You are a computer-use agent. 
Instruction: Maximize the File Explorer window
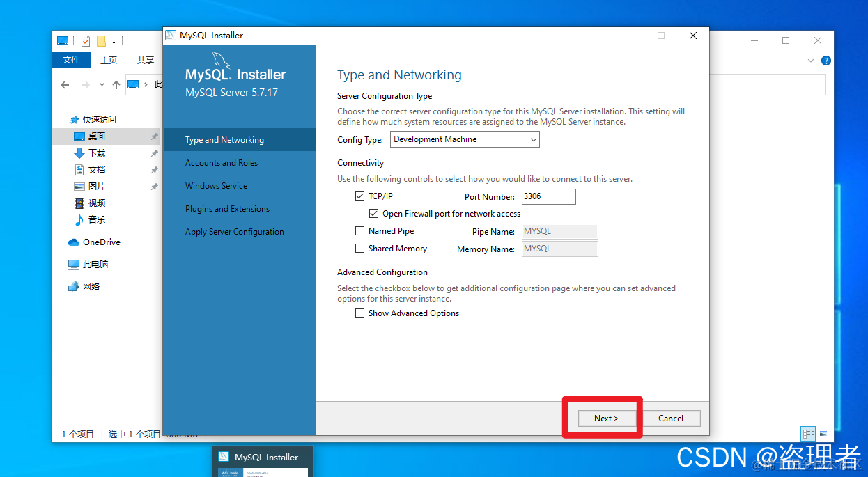pyautogui.click(x=786, y=40)
